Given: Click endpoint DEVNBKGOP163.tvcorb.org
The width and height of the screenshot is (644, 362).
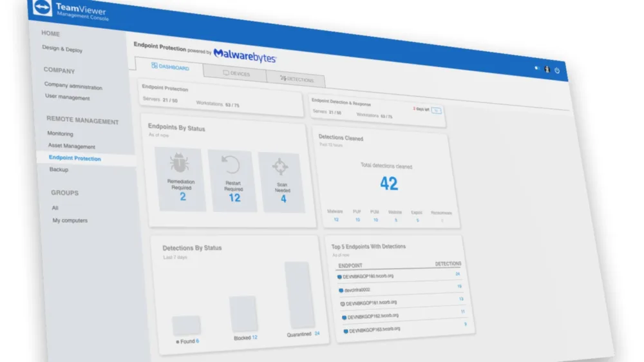Looking at the screenshot, I should 375,330.
